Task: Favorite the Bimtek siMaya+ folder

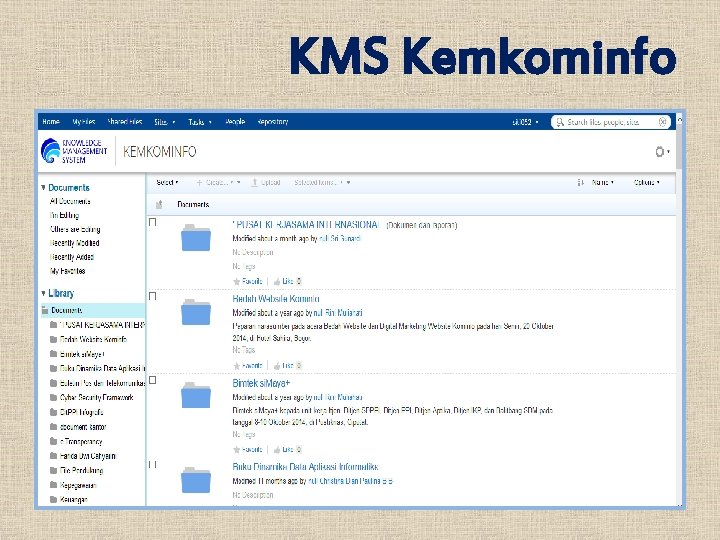Action: tap(248, 449)
